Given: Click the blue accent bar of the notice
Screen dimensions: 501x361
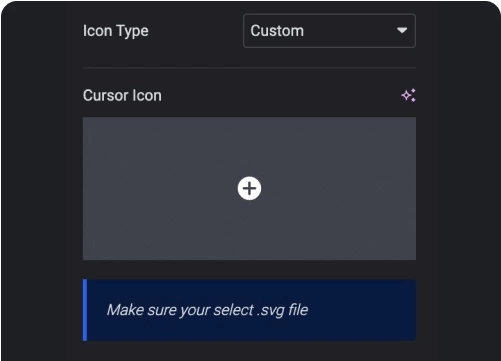Looking at the screenshot, I should coord(85,310).
